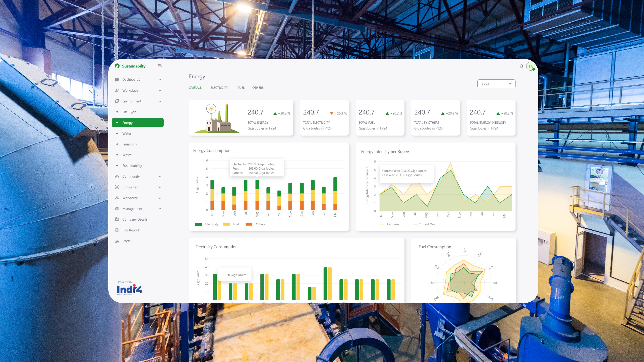The image size is (644, 362).
Task: Open the SA user avatar
Action: (530, 67)
